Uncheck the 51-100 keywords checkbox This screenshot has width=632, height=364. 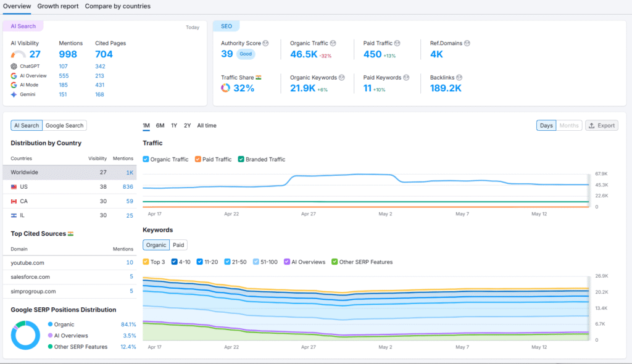coord(256,262)
